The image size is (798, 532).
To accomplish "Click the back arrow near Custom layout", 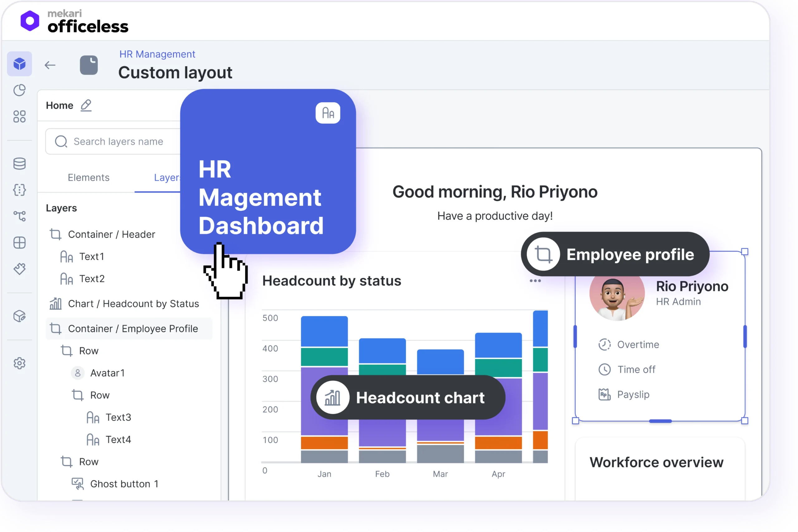I will [50, 65].
